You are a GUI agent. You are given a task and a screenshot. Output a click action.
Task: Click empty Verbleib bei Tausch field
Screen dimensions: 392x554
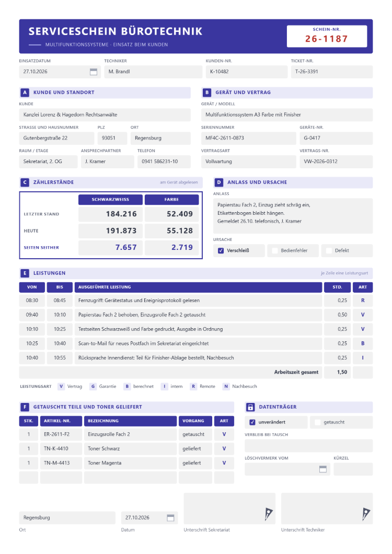point(308,446)
